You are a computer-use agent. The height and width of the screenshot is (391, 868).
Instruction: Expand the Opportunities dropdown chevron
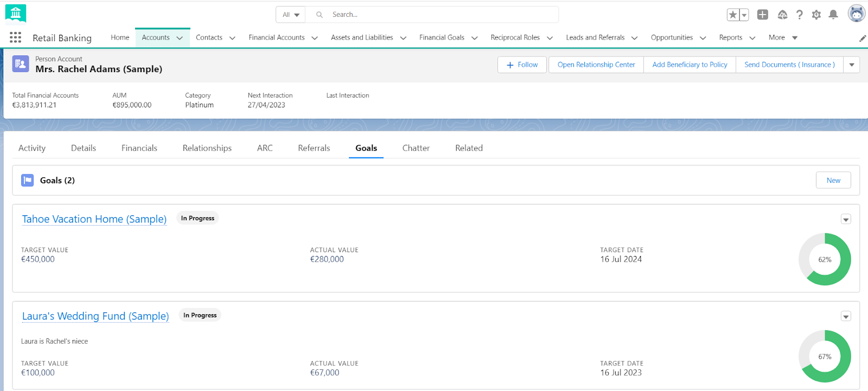(703, 38)
